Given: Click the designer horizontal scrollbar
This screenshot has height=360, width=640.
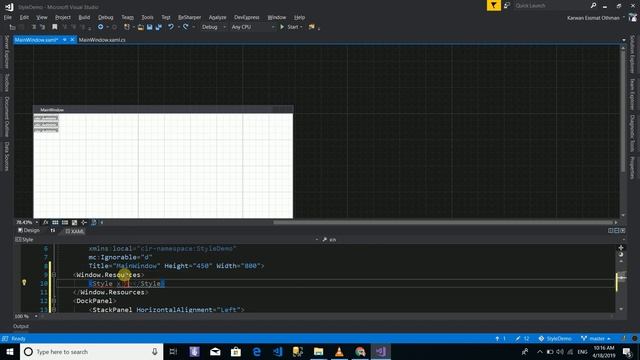Looking at the screenshot, I should coord(443,222).
